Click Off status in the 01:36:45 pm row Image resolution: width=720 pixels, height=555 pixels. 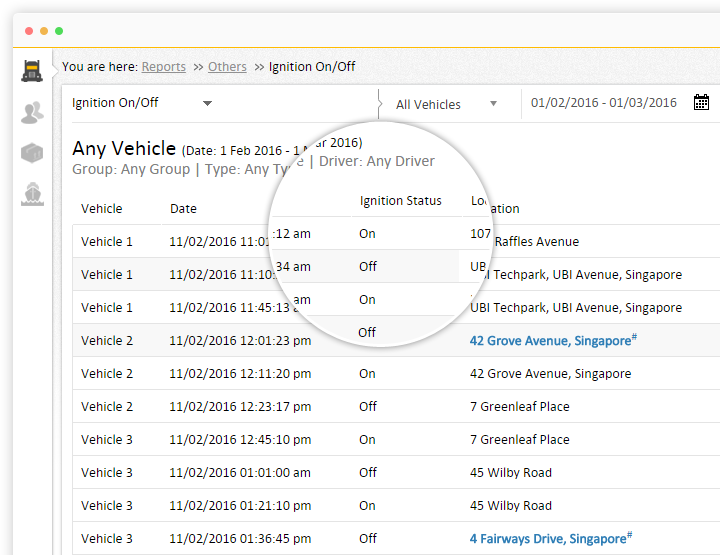point(368,538)
